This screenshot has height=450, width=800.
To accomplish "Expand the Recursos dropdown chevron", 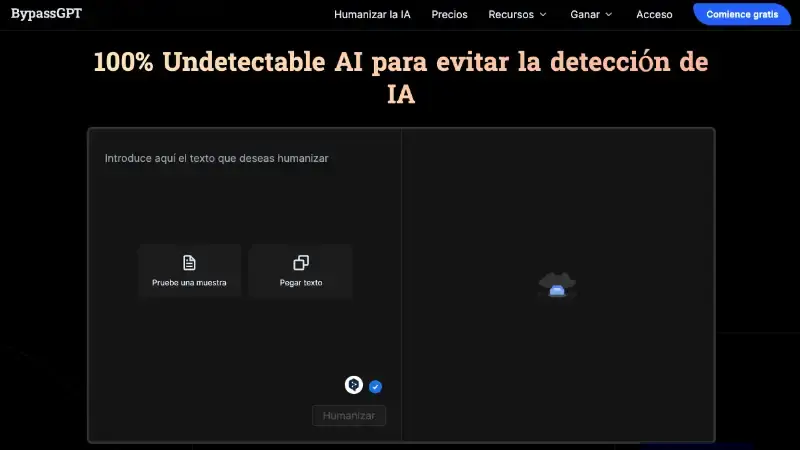I will (x=543, y=14).
